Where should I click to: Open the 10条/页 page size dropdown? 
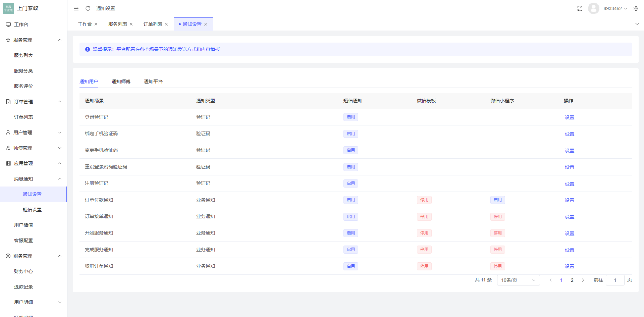(x=518, y=280)
